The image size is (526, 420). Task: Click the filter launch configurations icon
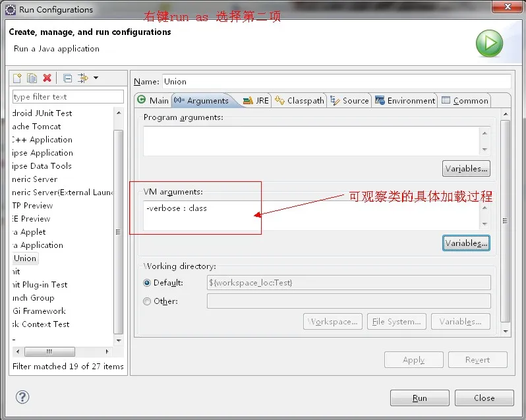click(x=82, y=78)
